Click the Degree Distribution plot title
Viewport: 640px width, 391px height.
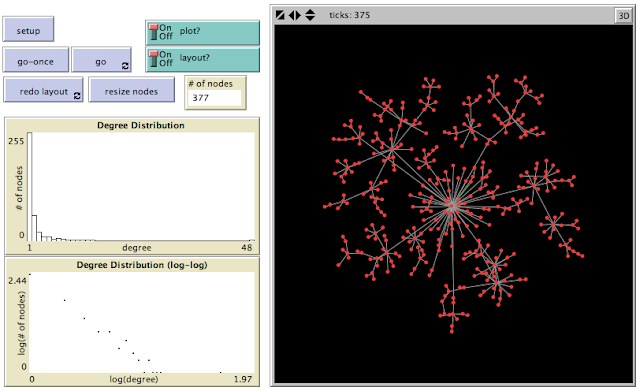click(x=141, y=125)
